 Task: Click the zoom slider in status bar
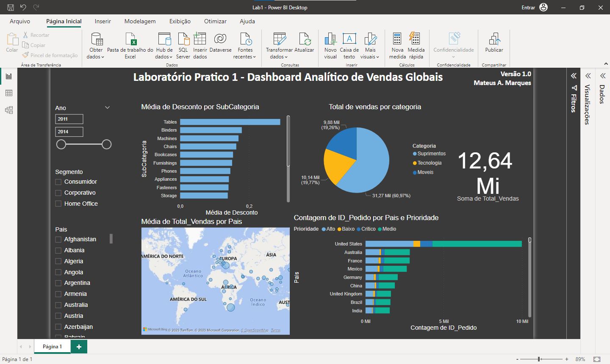(539, 359)
